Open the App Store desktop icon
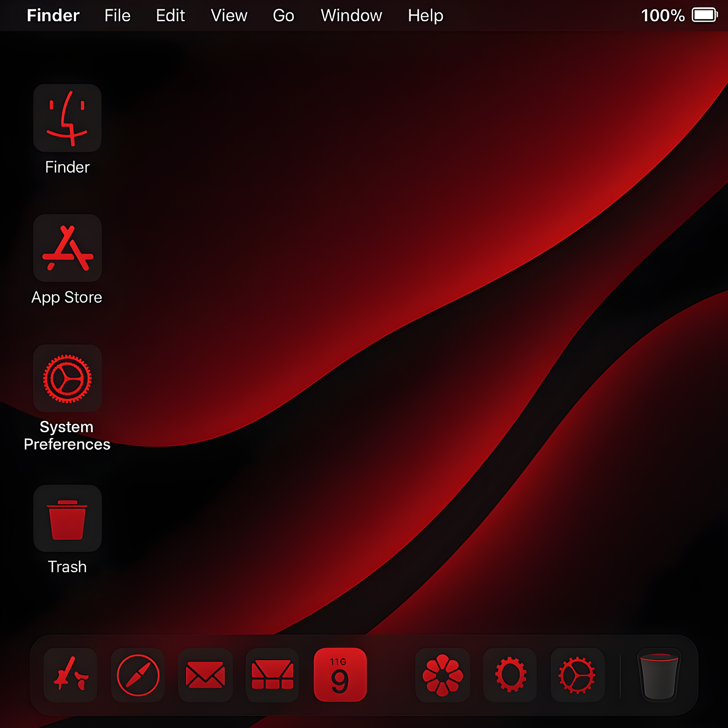 pyautogui.click(x=67, y=248)
